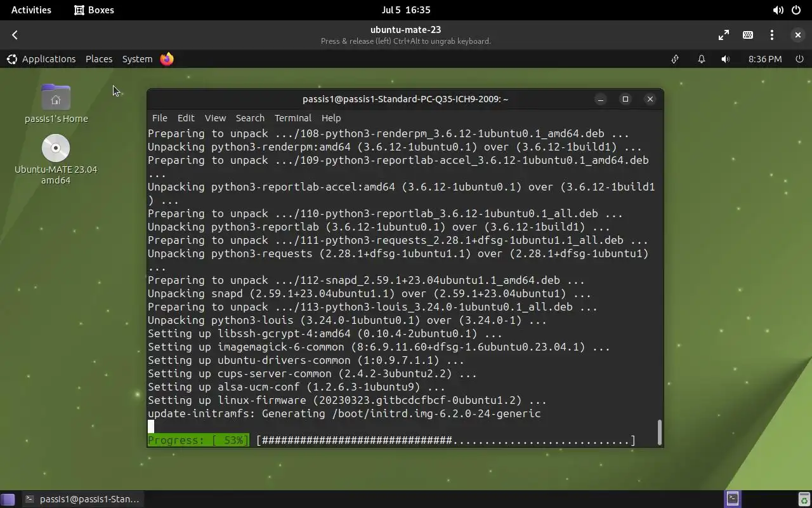Close the terminal window
Image resolution: width=812 pixels, height=508 pixels.
coord(650,98)
